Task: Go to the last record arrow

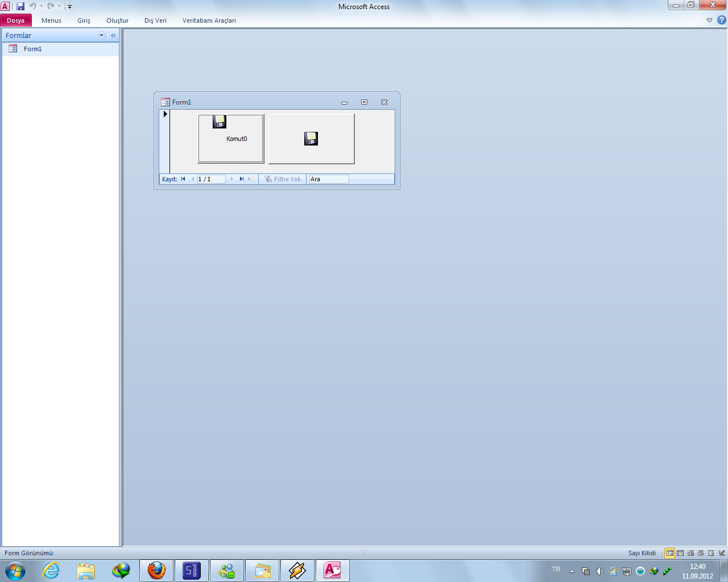Action: point(241,179)
